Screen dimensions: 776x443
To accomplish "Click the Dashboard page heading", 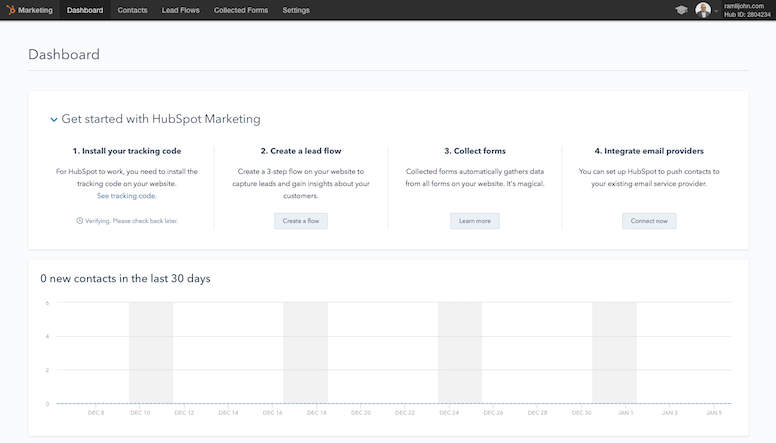I will tap(64, 54).
